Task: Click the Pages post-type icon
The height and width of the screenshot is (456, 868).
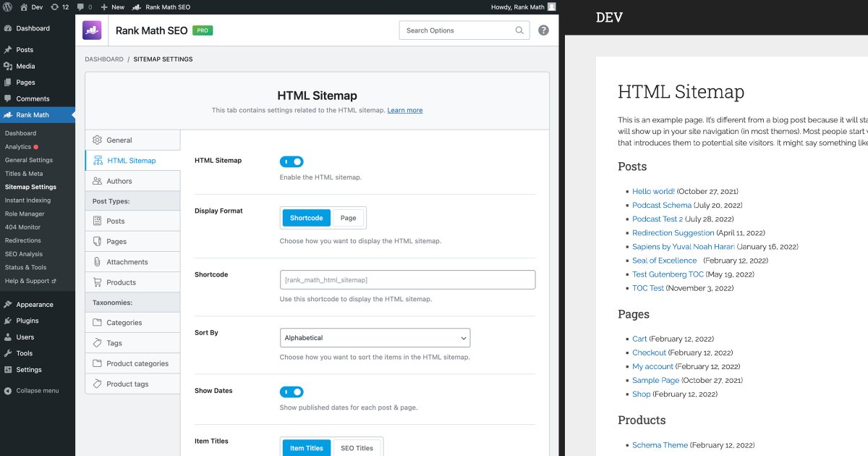Action: tap(97, 241)
